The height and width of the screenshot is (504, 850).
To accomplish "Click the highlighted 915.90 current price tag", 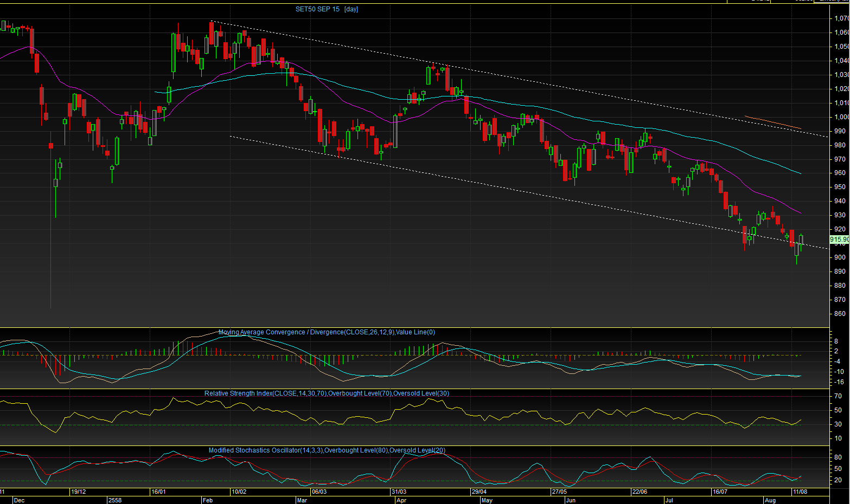I will point(840,240).
